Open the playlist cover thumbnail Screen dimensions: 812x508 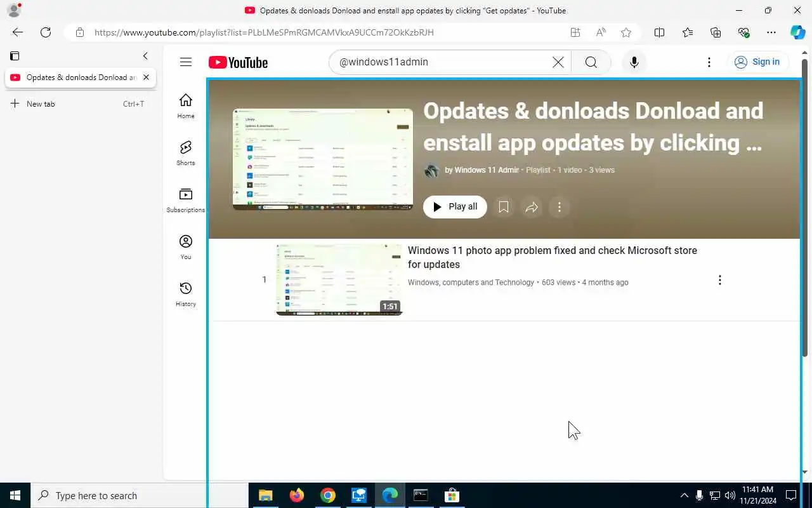click(323, 159)
